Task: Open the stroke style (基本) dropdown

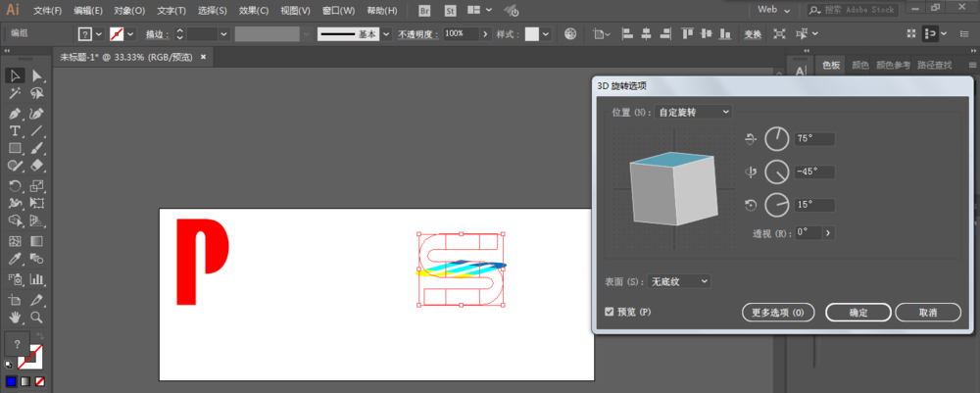Action: click(386, 33)
